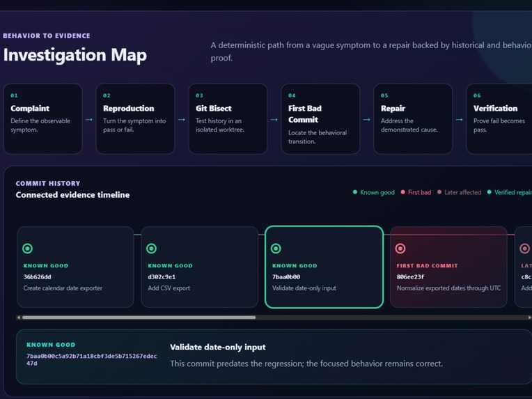Click the green status icon on 36b626dd card
This screenshot has height=399, width=532.
(27, 249)
